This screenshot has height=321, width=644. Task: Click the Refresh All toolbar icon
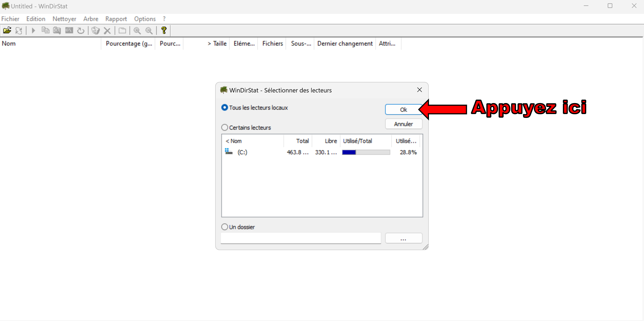(x=19, y=30)
